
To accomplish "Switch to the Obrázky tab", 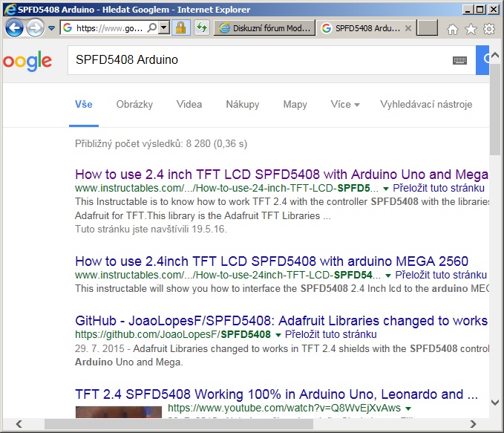I will coord(134,104).
